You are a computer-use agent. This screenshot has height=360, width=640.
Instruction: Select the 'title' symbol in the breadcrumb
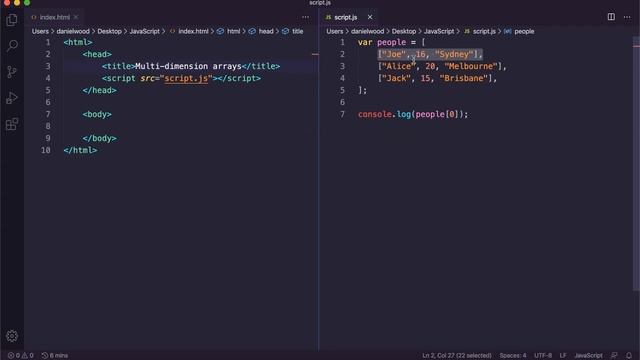298,31
